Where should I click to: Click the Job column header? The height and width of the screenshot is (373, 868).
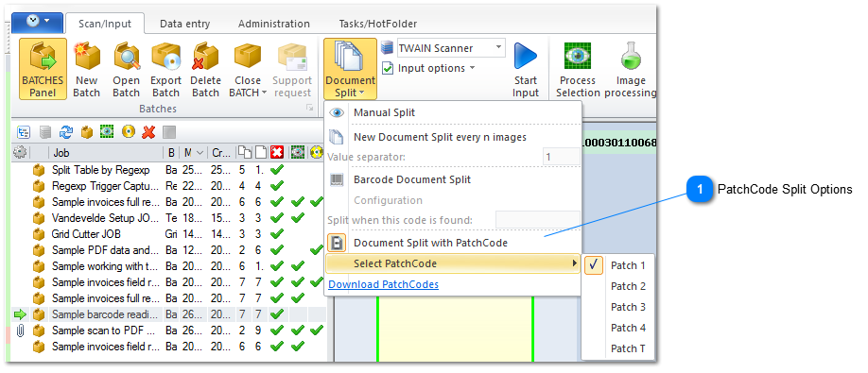click(106, 153)
